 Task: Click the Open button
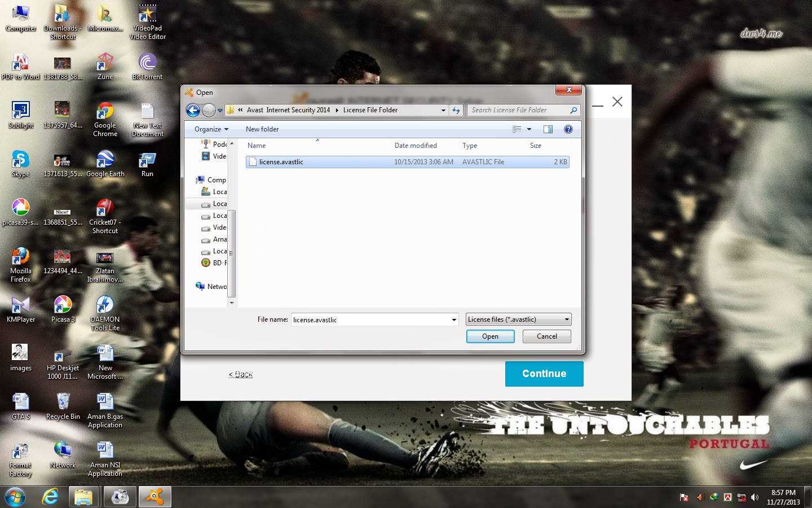pos(490,336)
